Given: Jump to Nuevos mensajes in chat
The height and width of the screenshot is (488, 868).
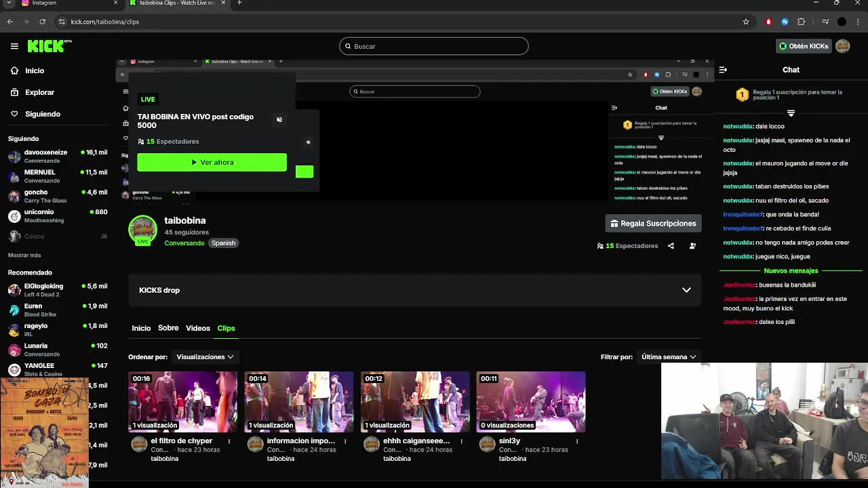Looking at the screenshot, I should [x=791, y=271].
